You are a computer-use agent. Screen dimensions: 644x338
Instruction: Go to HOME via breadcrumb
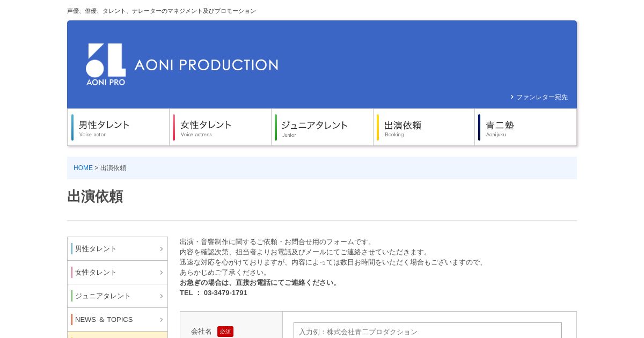point(83,168)
